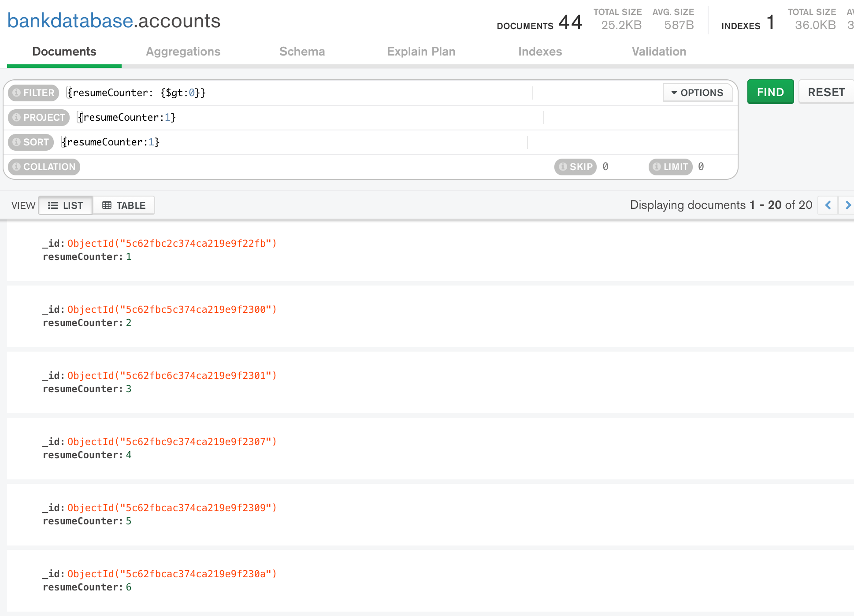This screenshot has height=616, width=854.
Task: Open the Aggregations tab
Action: tap(183, 52)
